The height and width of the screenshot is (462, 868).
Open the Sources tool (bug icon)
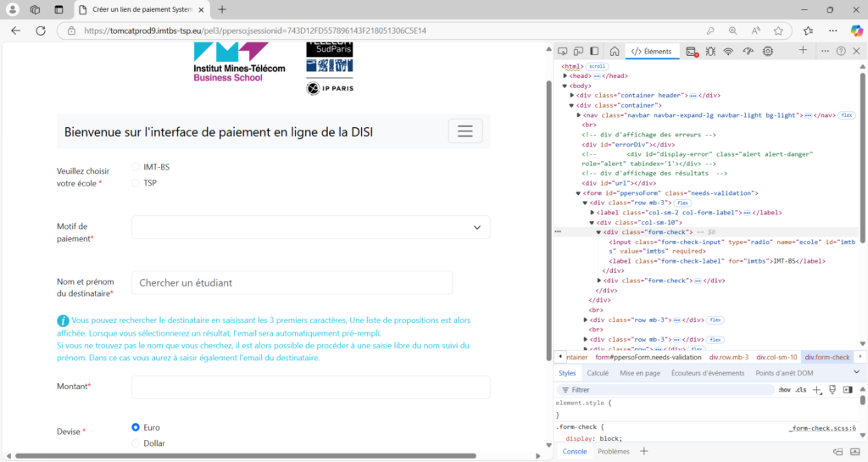(709, 52)
